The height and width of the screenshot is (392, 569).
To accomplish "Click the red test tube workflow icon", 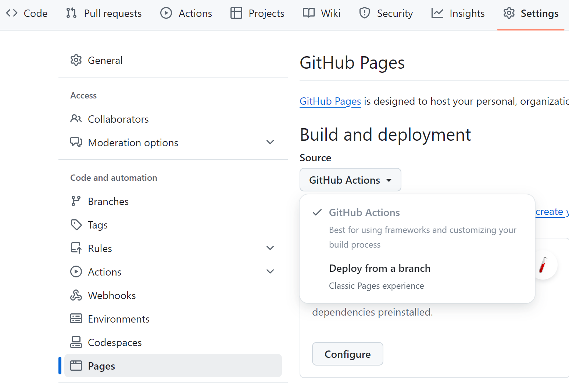I will (543, 265).
